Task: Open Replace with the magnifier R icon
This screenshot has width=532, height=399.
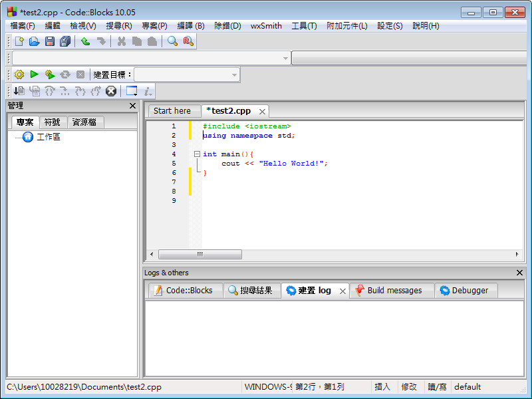Action: (x=188, y=41)
